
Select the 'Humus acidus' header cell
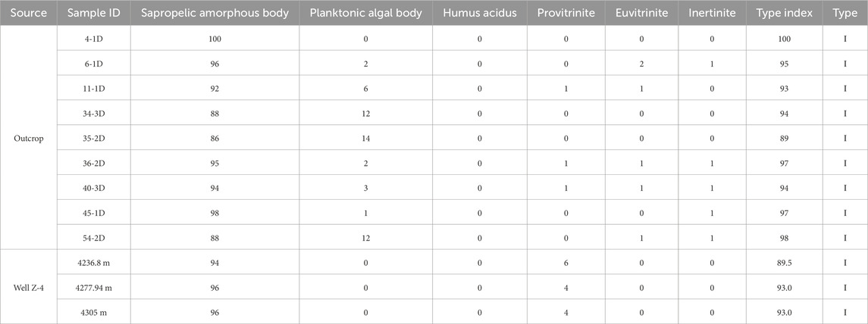(481, 14)
